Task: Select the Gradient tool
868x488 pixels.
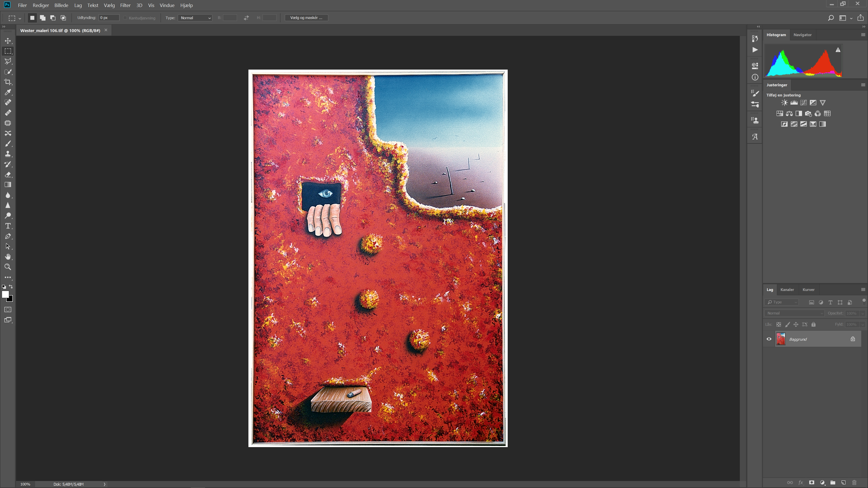Action: 8,185
